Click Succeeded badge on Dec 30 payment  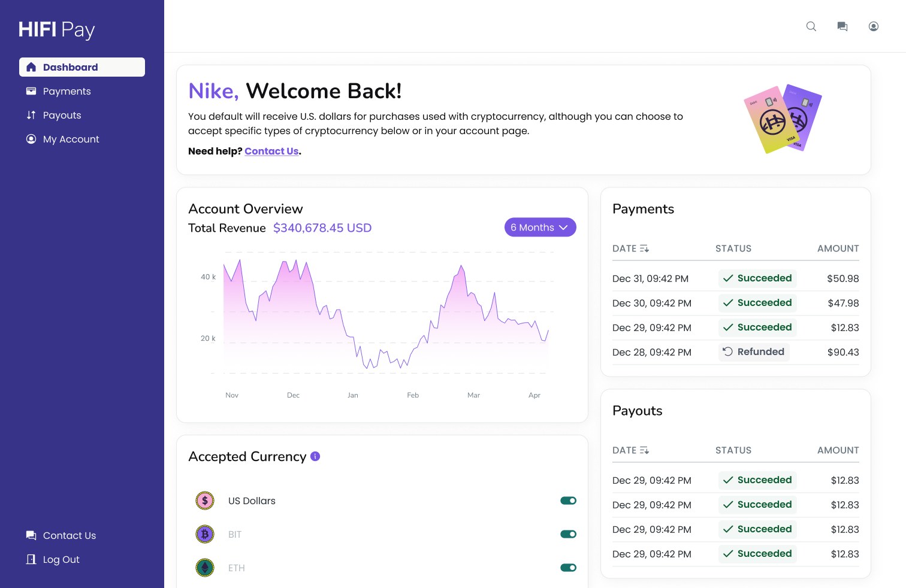[757, 303]
